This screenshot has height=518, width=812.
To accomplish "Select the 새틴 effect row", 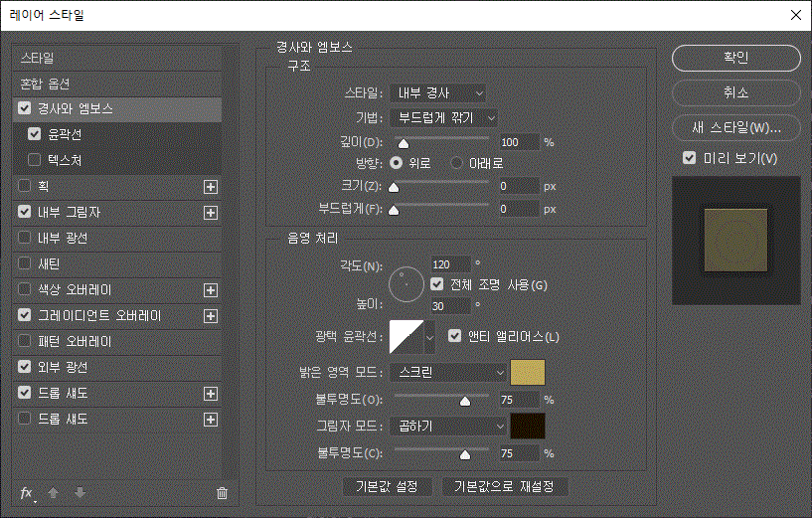I will 117,263.
